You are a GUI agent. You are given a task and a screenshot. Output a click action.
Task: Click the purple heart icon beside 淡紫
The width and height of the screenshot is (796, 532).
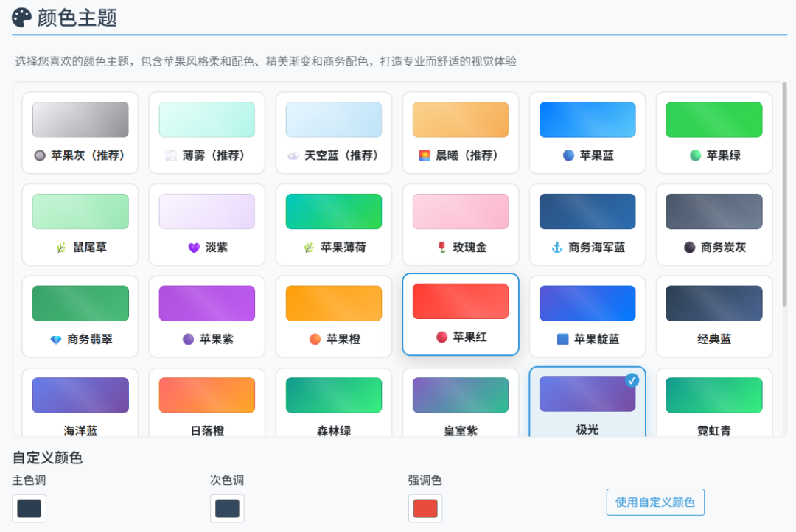[x=194, y=248]
